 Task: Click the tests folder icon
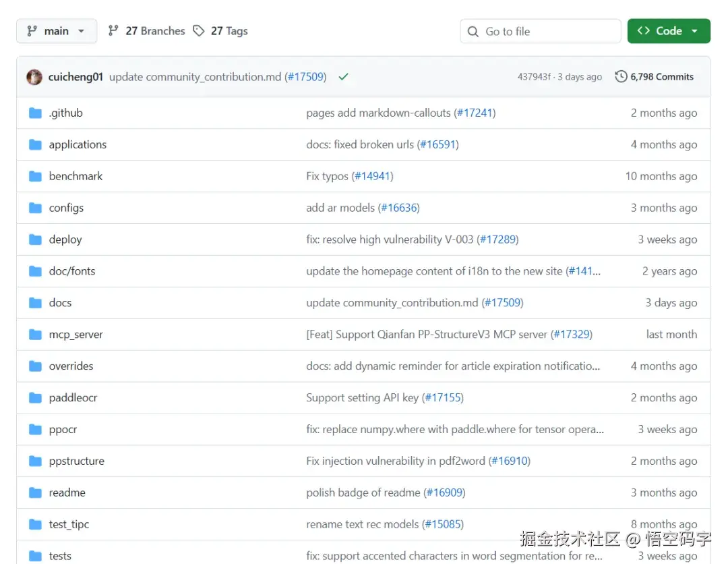tap(35, 556)
